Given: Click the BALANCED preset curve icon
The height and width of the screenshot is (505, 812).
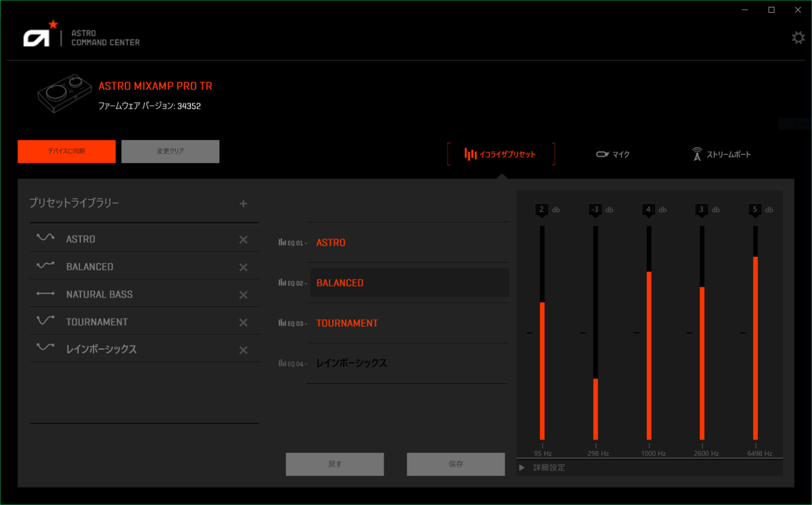Looking at the screenshot, I should point(45,266).
